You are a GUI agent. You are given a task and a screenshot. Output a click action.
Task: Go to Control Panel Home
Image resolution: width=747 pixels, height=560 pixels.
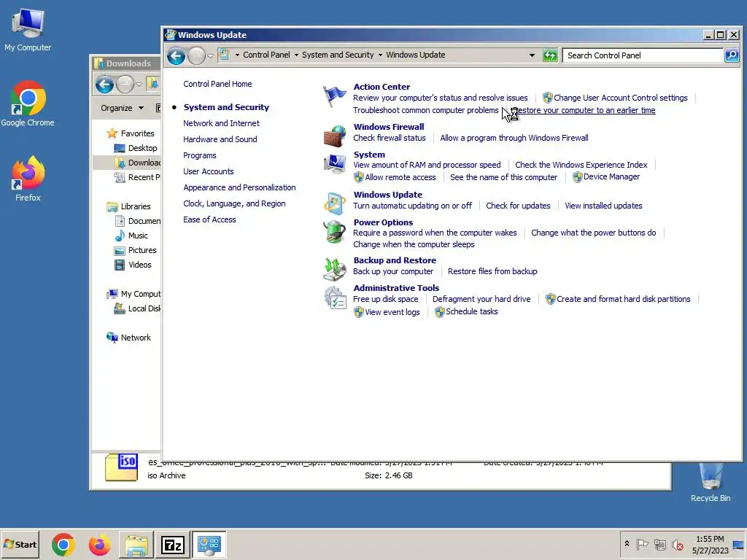(x=217, y=84)
